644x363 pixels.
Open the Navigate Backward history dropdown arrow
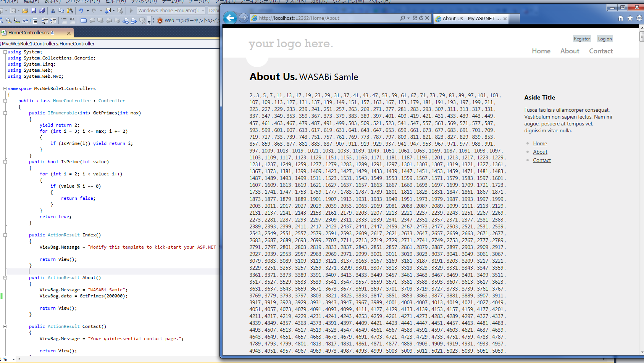pyautogui.click(x=114, y=11)
